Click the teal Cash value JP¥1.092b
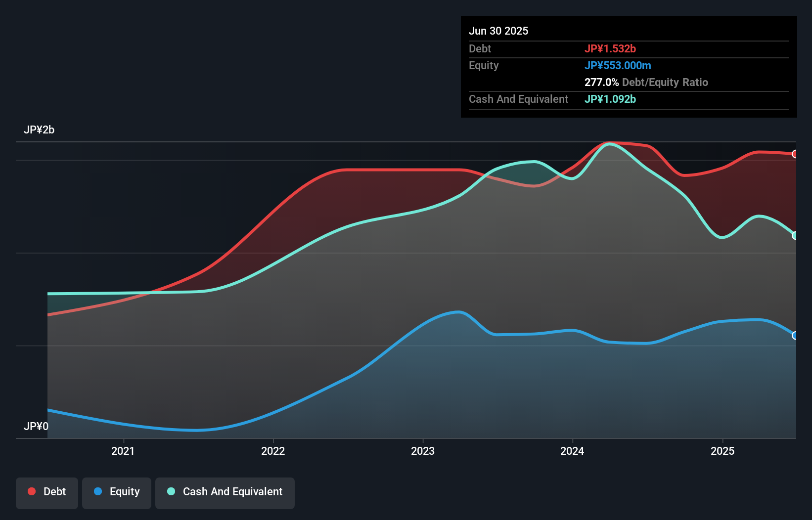 click(x=610, y=99)
